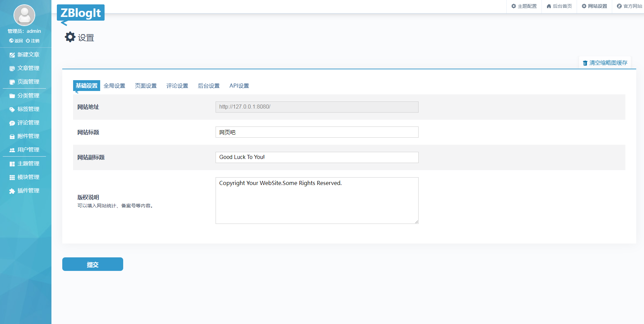Open the category management folder icon
The image size is (644, 324).
[12, 96]
